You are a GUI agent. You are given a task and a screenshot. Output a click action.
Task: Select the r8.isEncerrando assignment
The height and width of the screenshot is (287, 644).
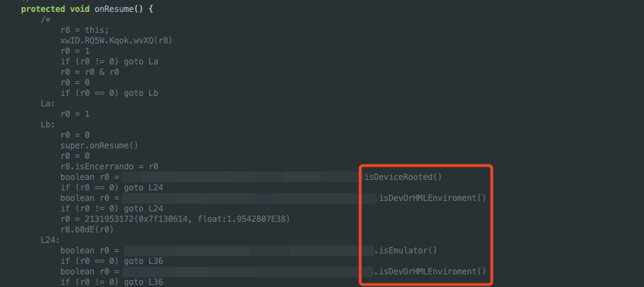pyautogui.click(x=109, y=167)
